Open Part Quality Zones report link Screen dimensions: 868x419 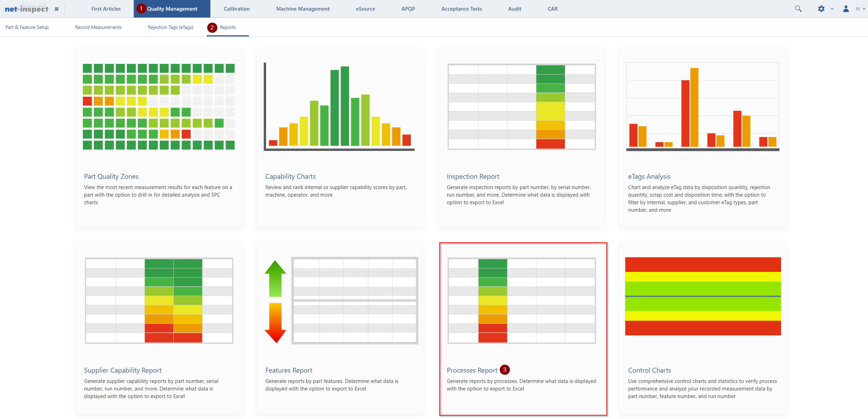tap(111, 176)
